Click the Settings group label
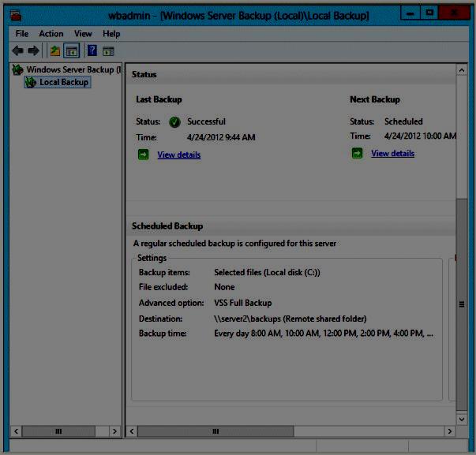The height and width of the screenshot is (455, 476). 152,258
